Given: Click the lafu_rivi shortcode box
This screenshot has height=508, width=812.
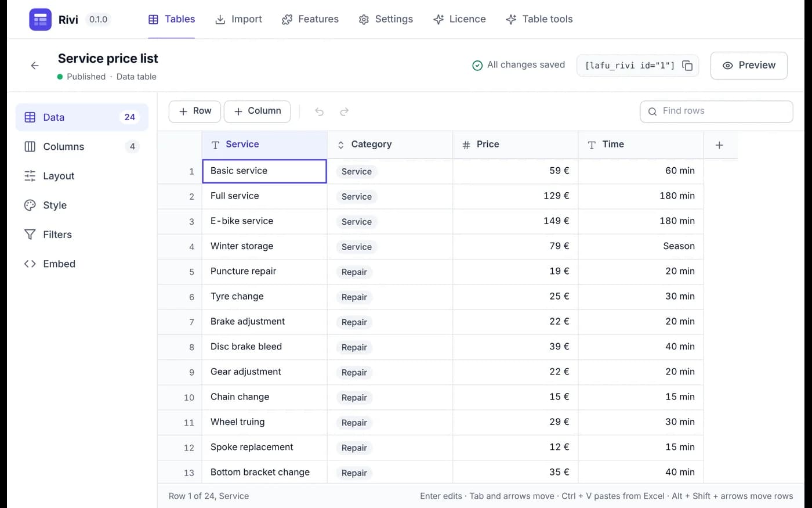Looking at the screenshot, I should coord(637,66).
